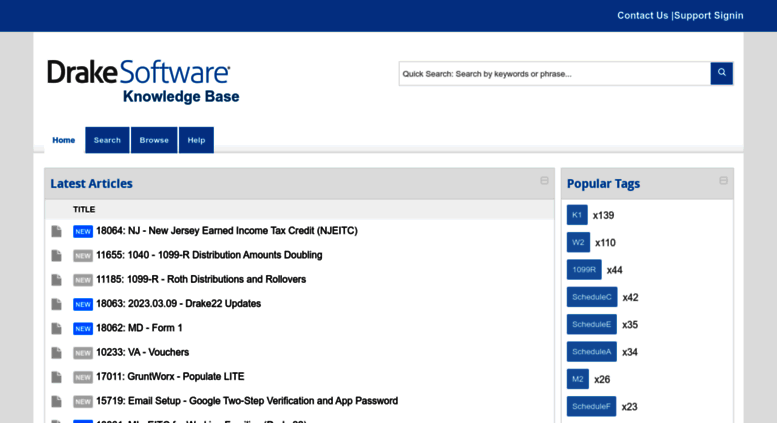Click NEW badge on 1099-R Distribution Amounts article
Viewport: 777px width, 423px height.
(x=83, y=256)
